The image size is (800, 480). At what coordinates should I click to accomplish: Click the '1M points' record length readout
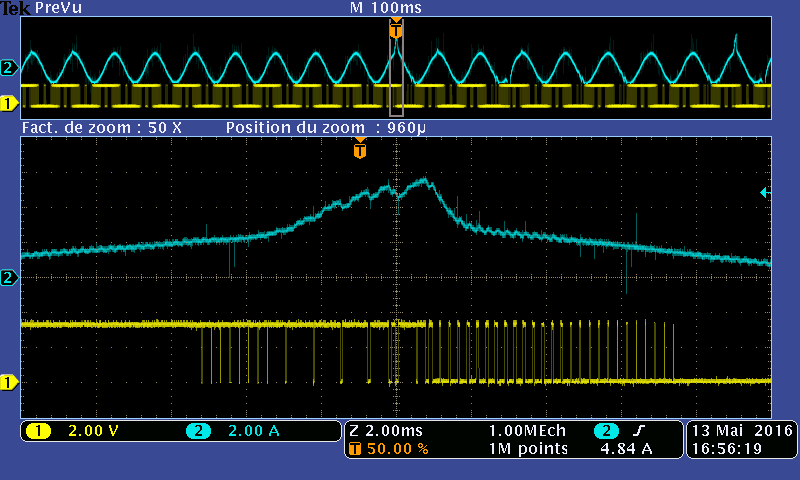529,449
